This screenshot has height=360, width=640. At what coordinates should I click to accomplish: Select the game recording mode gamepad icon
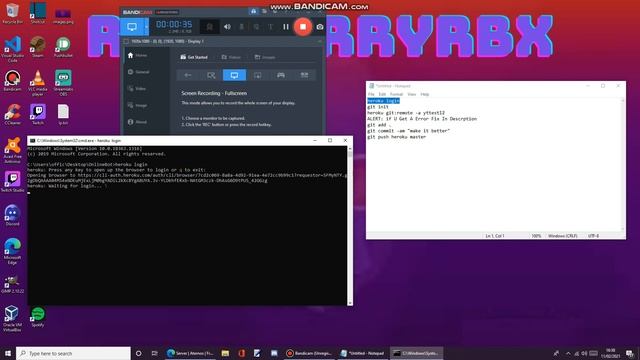pos(281,75)
